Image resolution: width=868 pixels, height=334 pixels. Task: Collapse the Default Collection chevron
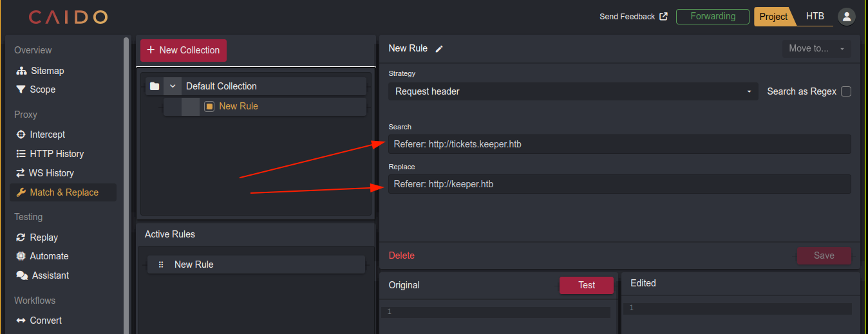point(172,86)
